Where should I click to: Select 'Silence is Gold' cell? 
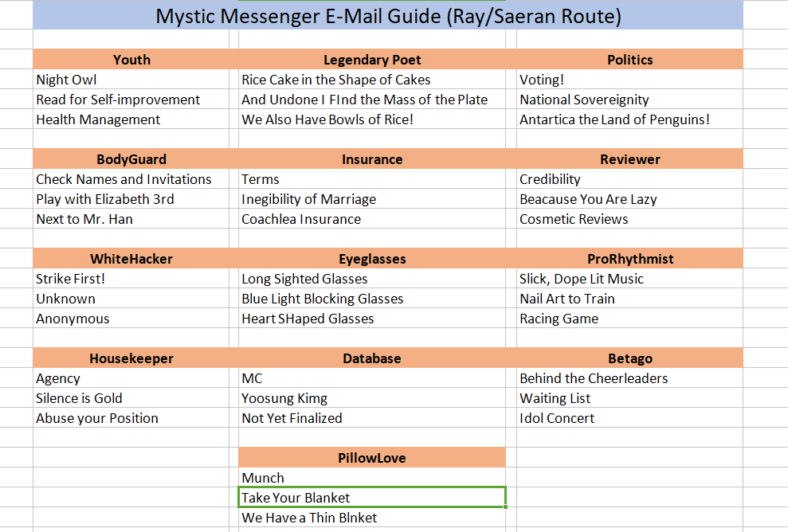[131, 398]
